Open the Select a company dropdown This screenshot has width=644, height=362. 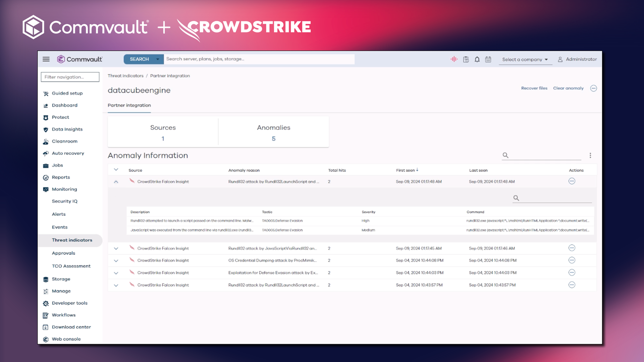[525, 60]
